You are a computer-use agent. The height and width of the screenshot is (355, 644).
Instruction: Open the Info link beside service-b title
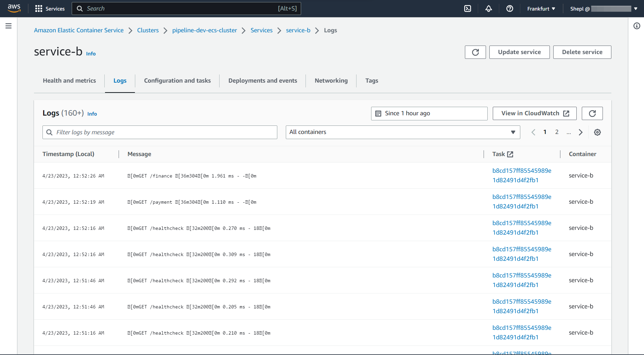point(91,54)
